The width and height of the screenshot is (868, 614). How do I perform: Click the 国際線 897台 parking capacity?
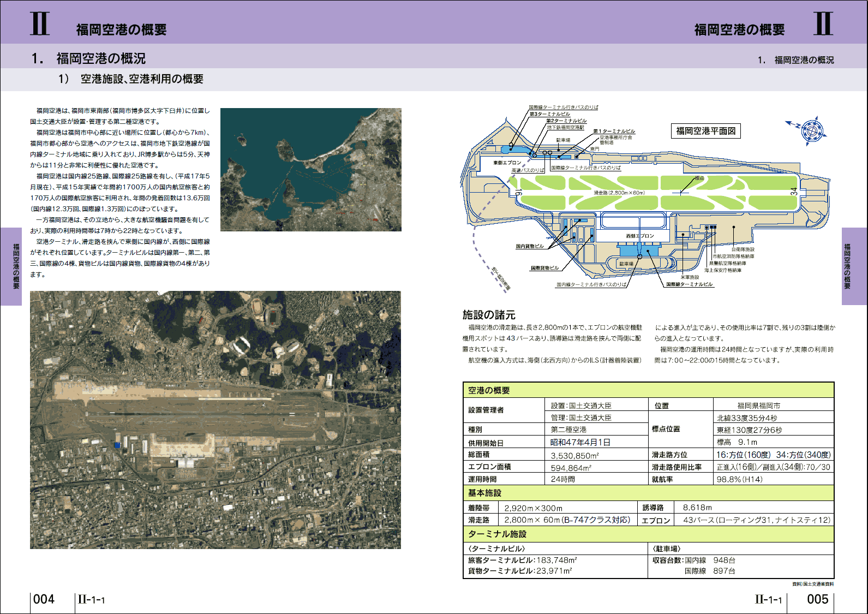coord(710,571)
